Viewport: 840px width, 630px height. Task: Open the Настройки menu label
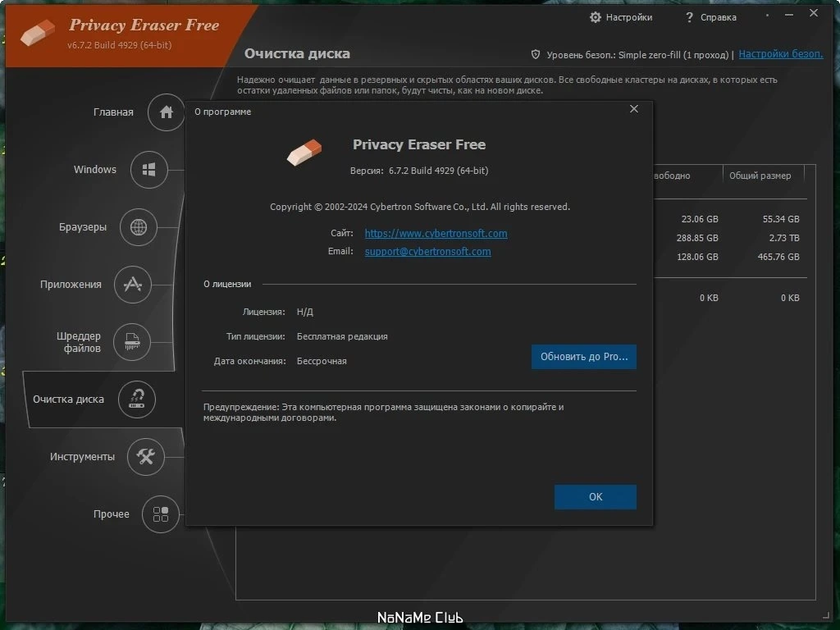click(629, 17)
